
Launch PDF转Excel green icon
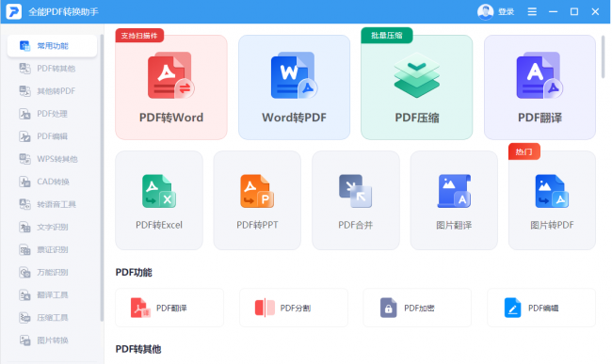click(x=159, y=191)
